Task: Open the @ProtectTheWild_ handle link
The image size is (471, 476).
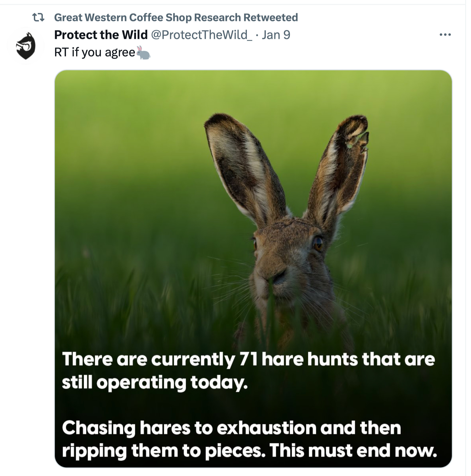Action: [x=201, y=35]
